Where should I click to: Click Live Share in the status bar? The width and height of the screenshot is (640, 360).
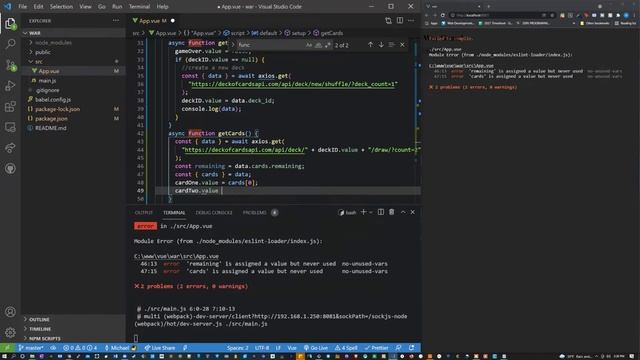click(160, 348)
